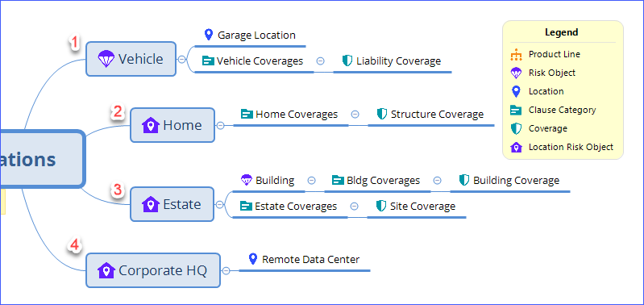644x305 pixels.
Task: Click the house icon on Home node
Action: click(x=151, y=125)
